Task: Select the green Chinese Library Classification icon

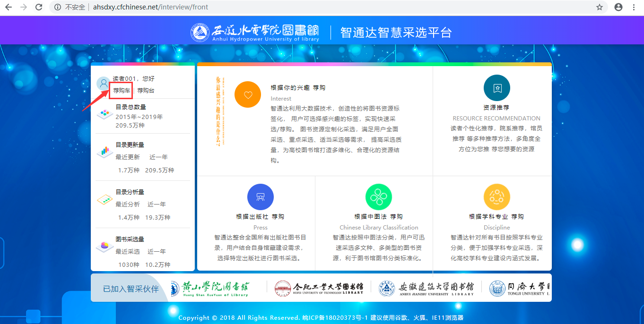Action: tap(379, 197)
